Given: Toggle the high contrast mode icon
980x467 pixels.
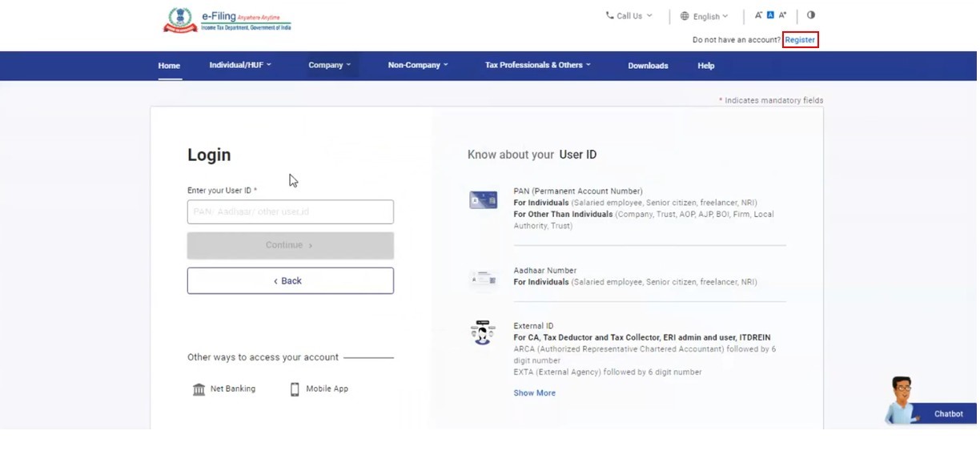Looking at the screenshot, I should point(810,15).
